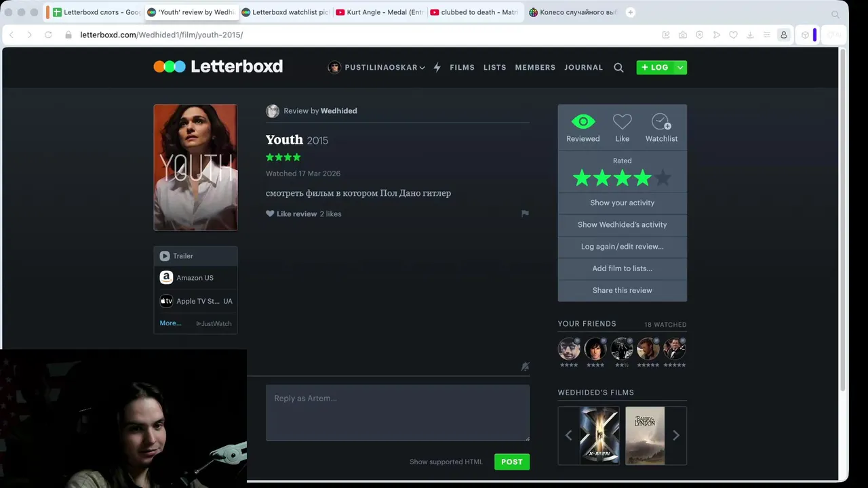The image size is (868, 488).
Task: Go to previous in Wedhided's Films carousel
Action: pos(568,435)
